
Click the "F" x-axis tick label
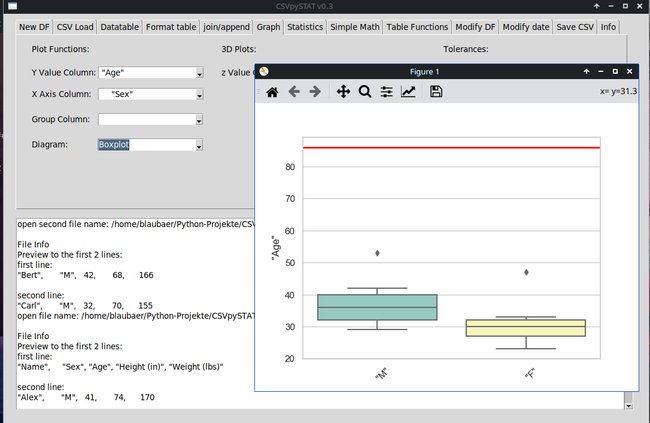(530, 373)
